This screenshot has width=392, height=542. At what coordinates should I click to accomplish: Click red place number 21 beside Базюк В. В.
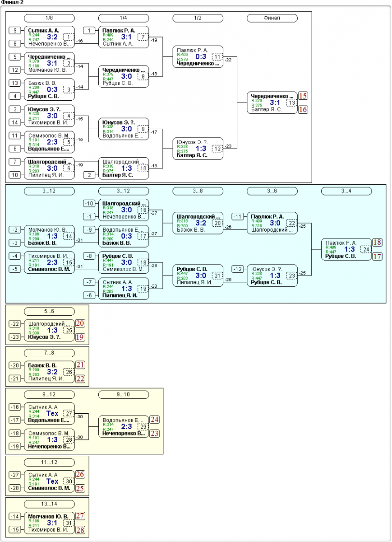[81, 365]
